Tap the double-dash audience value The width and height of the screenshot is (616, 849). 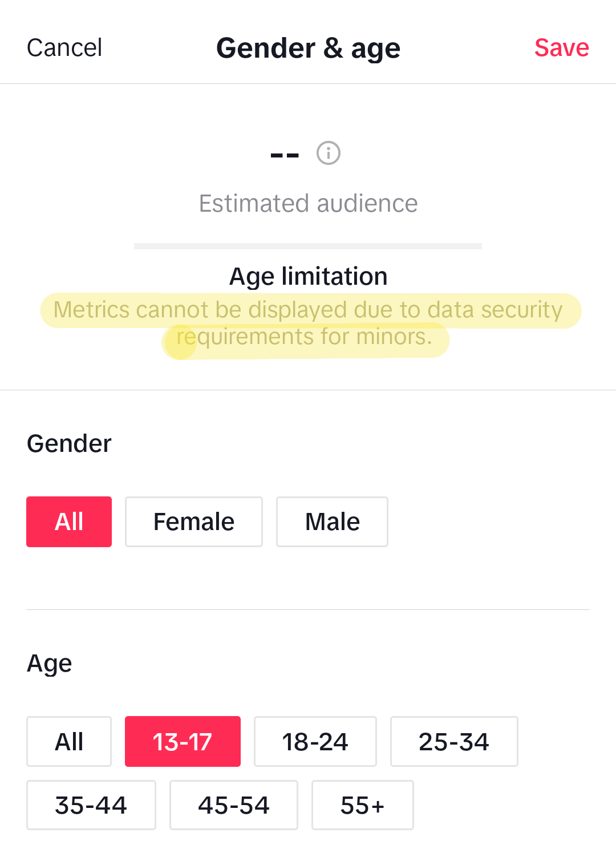(x=285, y=155)
